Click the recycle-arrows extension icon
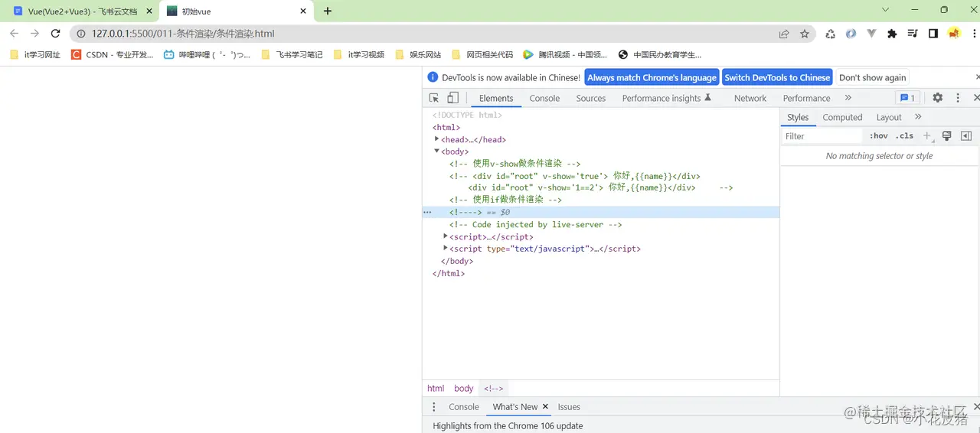This screenshot has width=980, height=433. pyautogui.click(x=830, y=34)
